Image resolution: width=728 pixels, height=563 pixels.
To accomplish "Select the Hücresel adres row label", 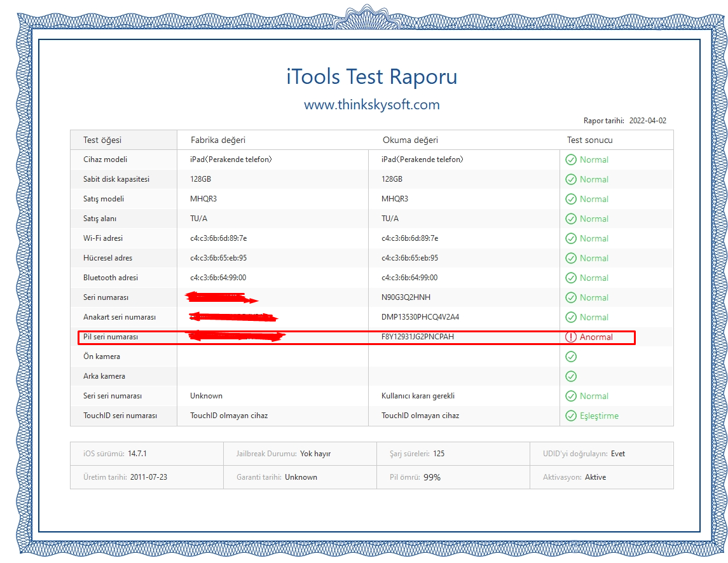I will coord(107,258).
